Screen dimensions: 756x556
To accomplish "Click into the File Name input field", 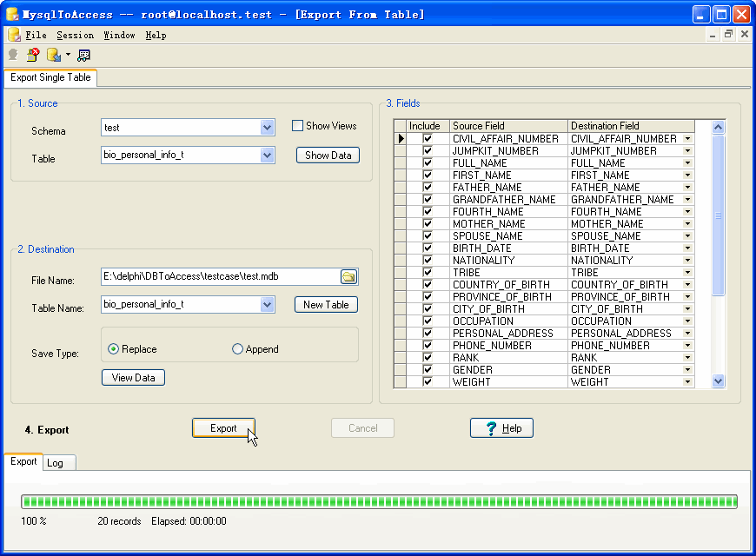I will pos(221,277).
